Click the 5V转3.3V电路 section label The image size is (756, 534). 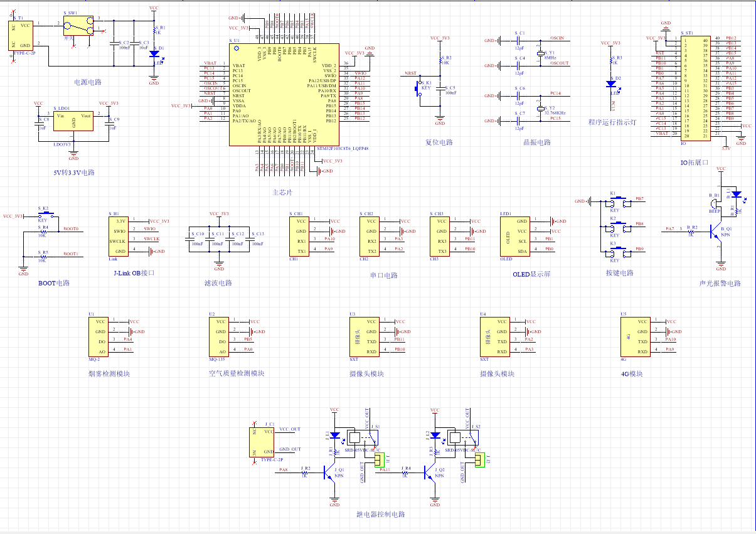(74, 172)
